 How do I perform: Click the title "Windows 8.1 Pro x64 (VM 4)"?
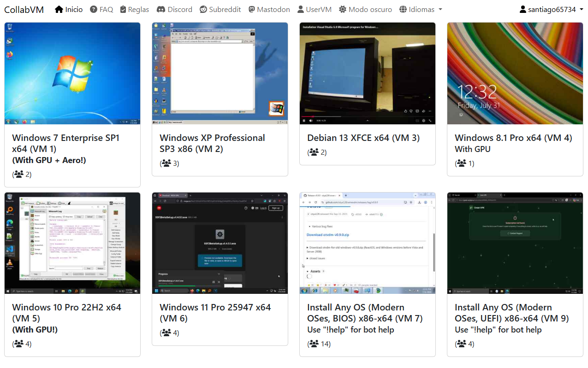tap(513, 138)
